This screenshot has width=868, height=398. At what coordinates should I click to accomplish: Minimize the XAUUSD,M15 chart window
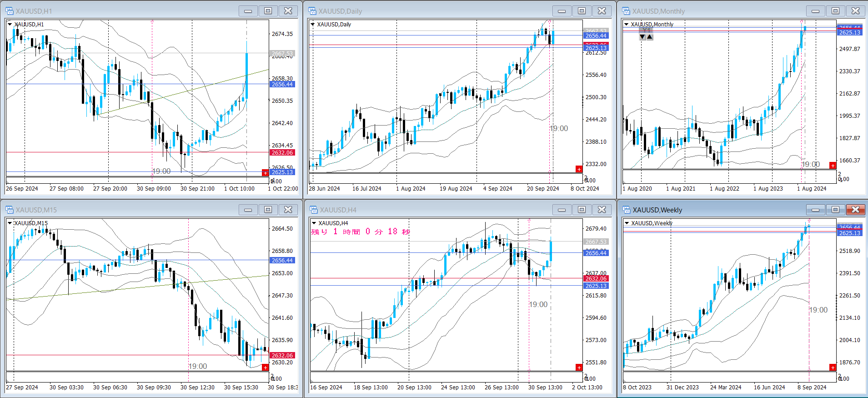coord(248,210)
